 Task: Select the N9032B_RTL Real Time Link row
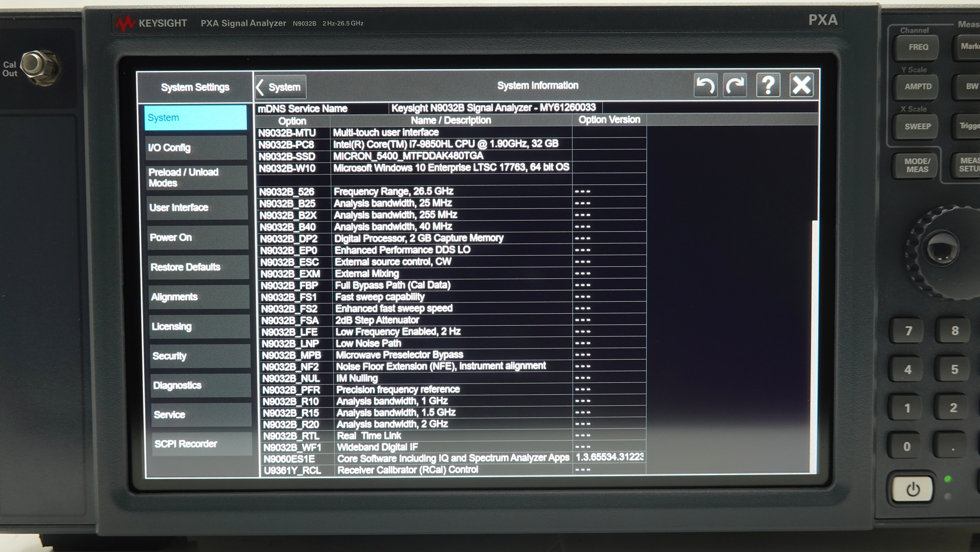(454, 436)
